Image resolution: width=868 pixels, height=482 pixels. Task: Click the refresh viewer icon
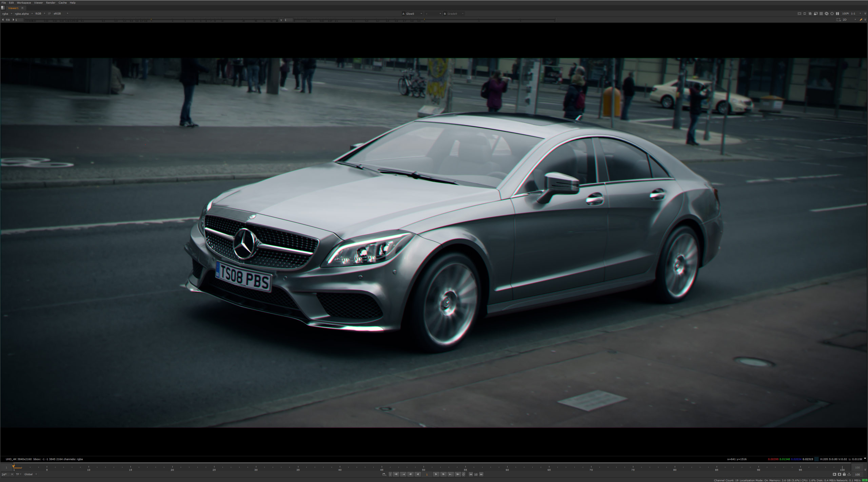pyautogui.click(x=826, y=14)
